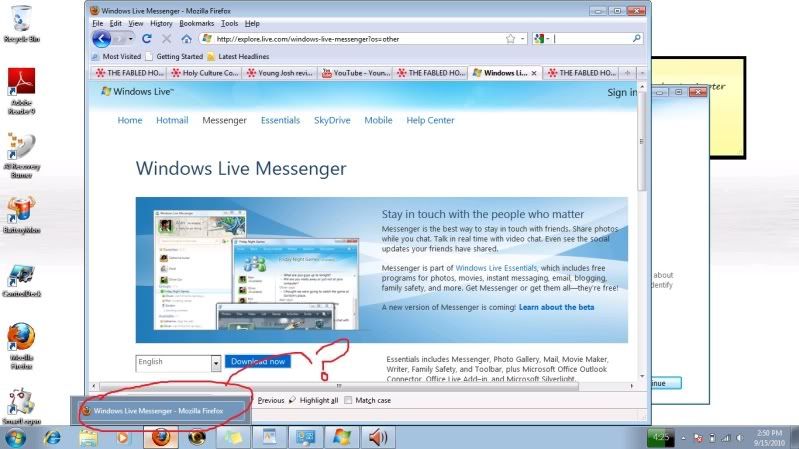Open Latest Headlines bookmark feed
The image size is (799, 449).
pyautogui.click(x=238, y=57)
